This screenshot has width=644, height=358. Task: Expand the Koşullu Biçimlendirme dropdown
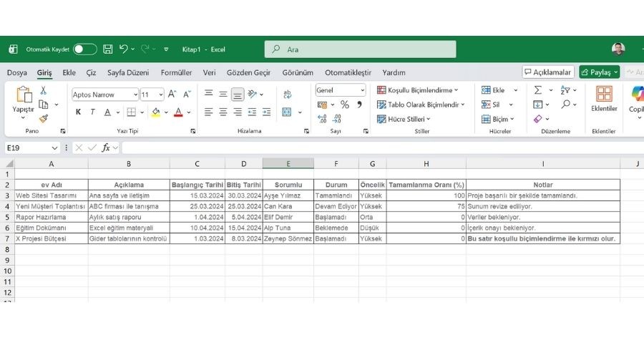tap(421, 91)
